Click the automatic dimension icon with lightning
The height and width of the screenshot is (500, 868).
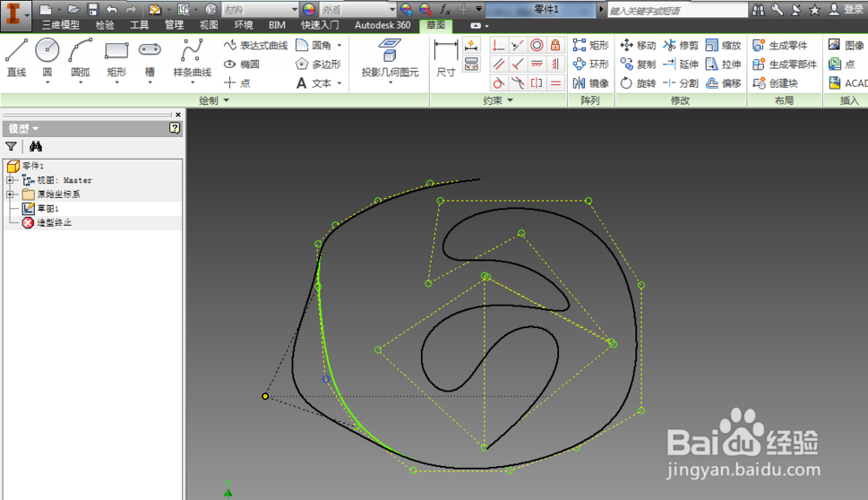[x=471, y=45]
